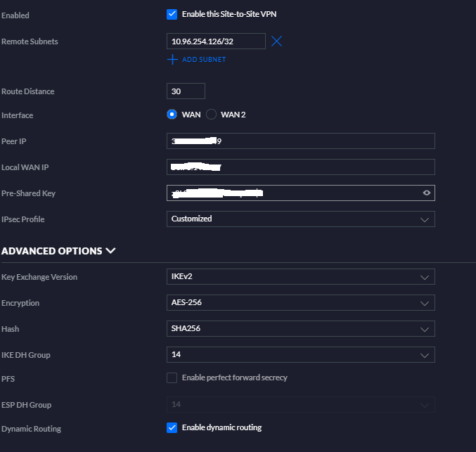476x452 pixels.
Task: Click the plus icon to add subnet
Action: click(x=172, y=60)
